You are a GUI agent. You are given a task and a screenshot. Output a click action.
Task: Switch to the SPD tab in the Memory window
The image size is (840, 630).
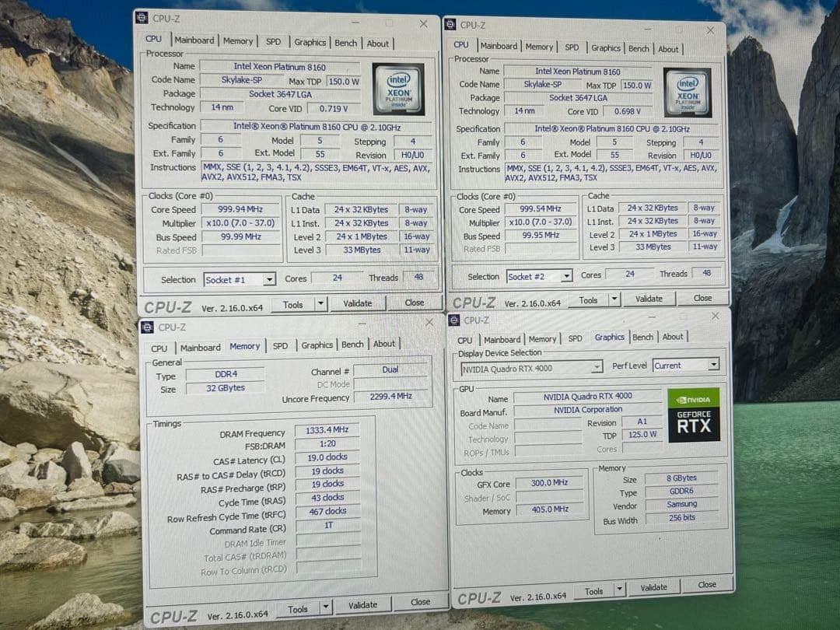281,345
